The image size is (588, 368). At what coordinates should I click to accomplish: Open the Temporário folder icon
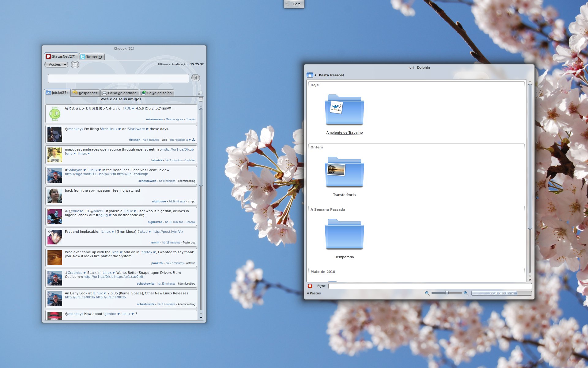tap(345, 234)
